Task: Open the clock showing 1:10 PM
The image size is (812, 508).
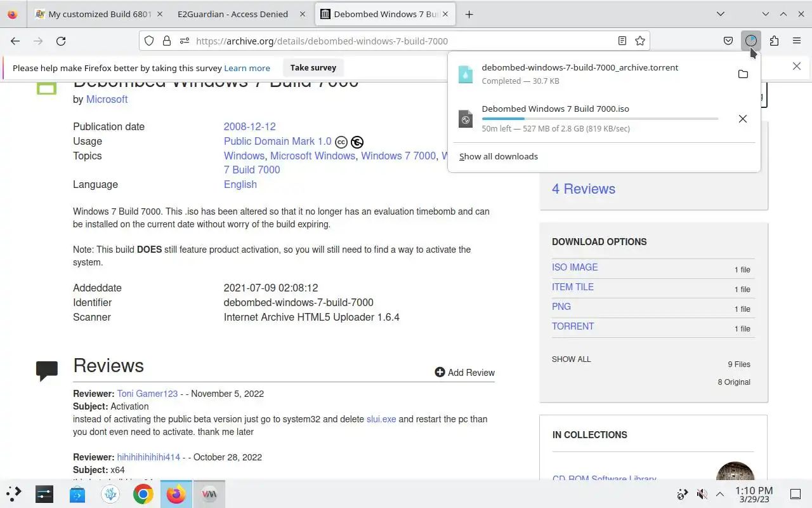Action: coord(754,494)
